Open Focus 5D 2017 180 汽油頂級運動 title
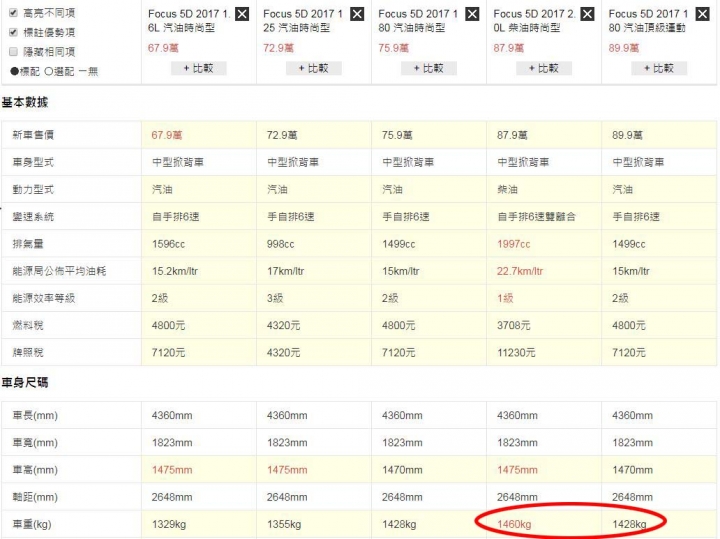 click(648, 21)
